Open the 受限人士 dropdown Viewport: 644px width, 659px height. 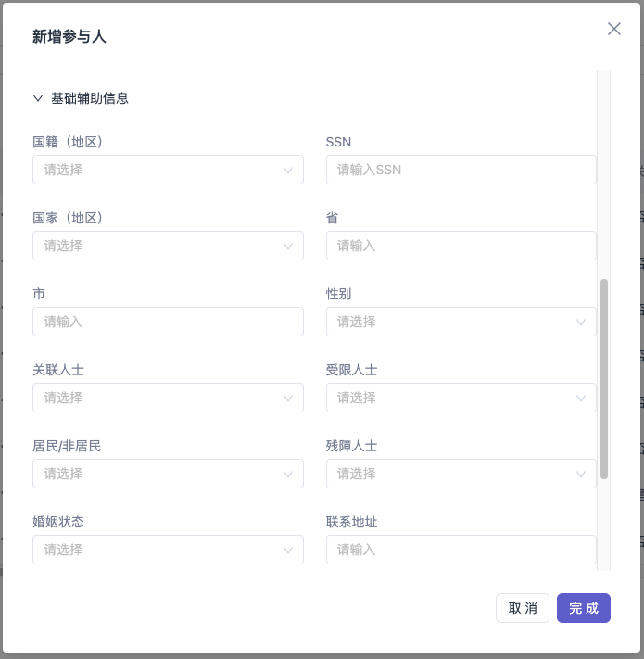pyautogui.click(x=461, y=398)
